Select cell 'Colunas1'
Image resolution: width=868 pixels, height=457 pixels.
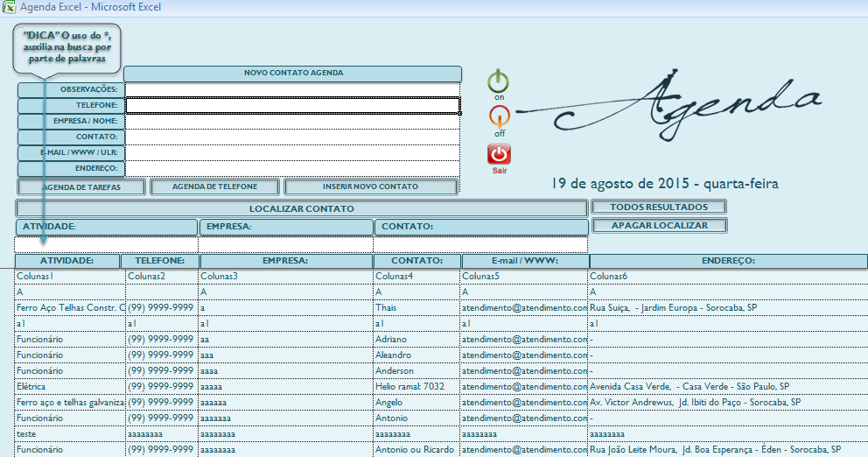pyautogui.click(x=70, y=277)
